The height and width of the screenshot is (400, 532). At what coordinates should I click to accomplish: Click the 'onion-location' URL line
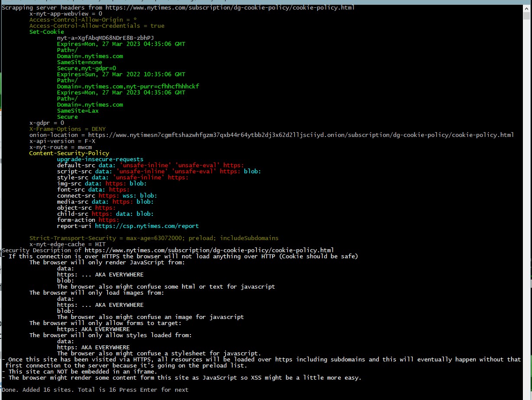(272, 135)
